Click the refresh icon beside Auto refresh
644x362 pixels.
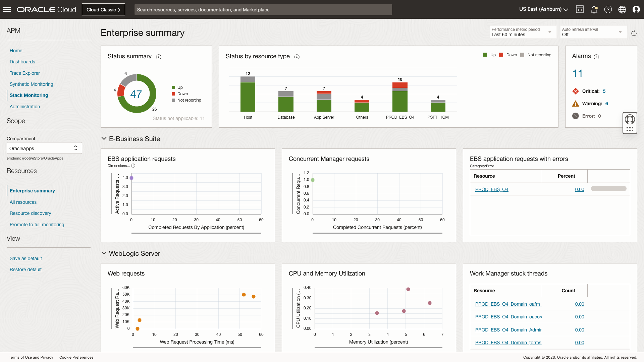tap(634, 33)
